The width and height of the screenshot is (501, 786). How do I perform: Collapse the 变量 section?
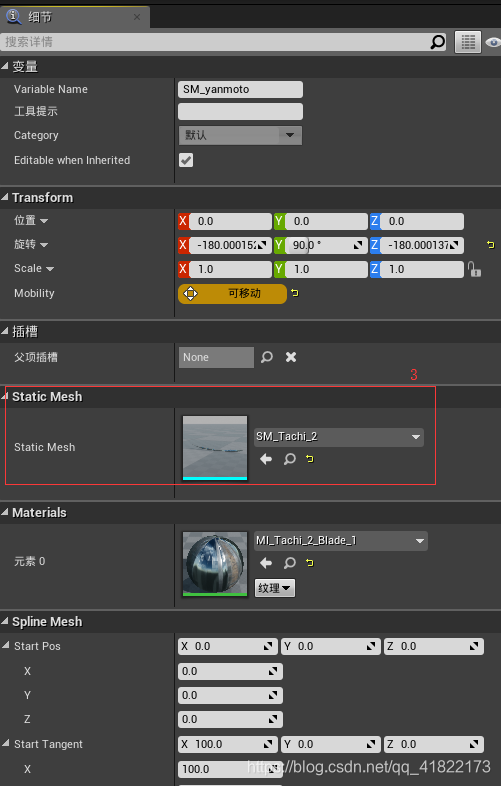click(5, 66)
